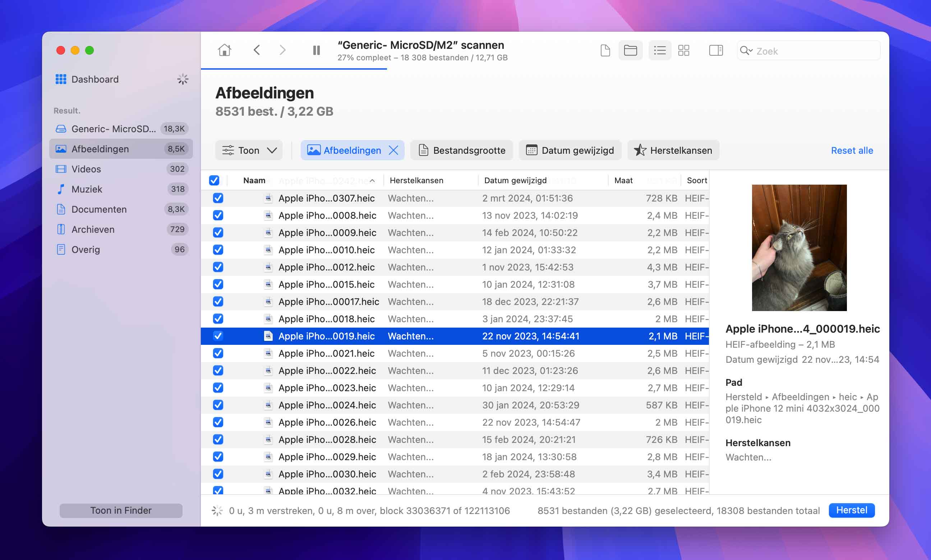
Task: Sort by Maat column header
Action: point(623,180)
